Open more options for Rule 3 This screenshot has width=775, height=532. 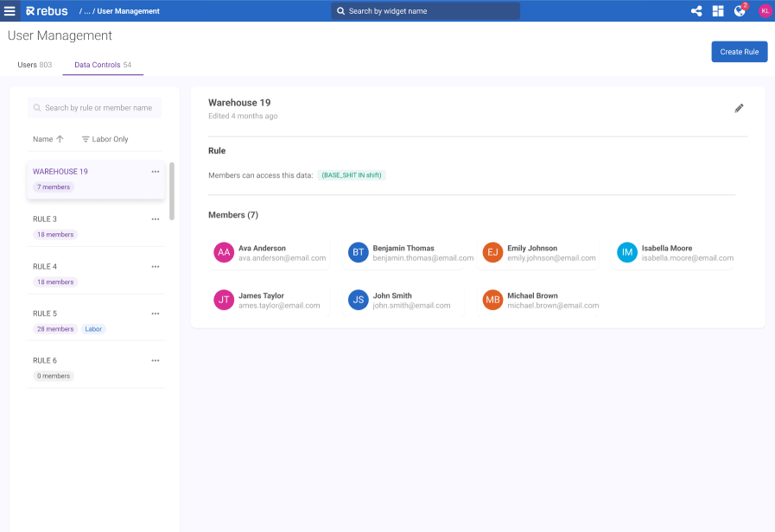156,219
